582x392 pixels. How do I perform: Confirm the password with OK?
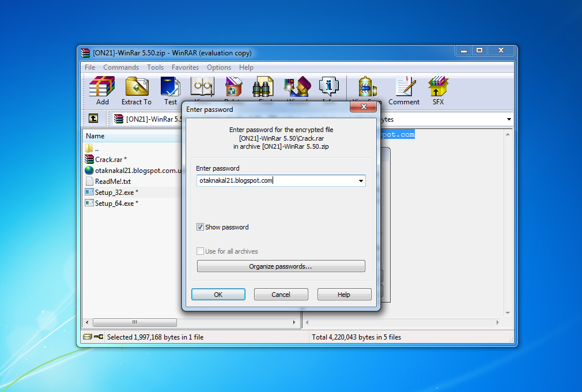tap(218, 294)
